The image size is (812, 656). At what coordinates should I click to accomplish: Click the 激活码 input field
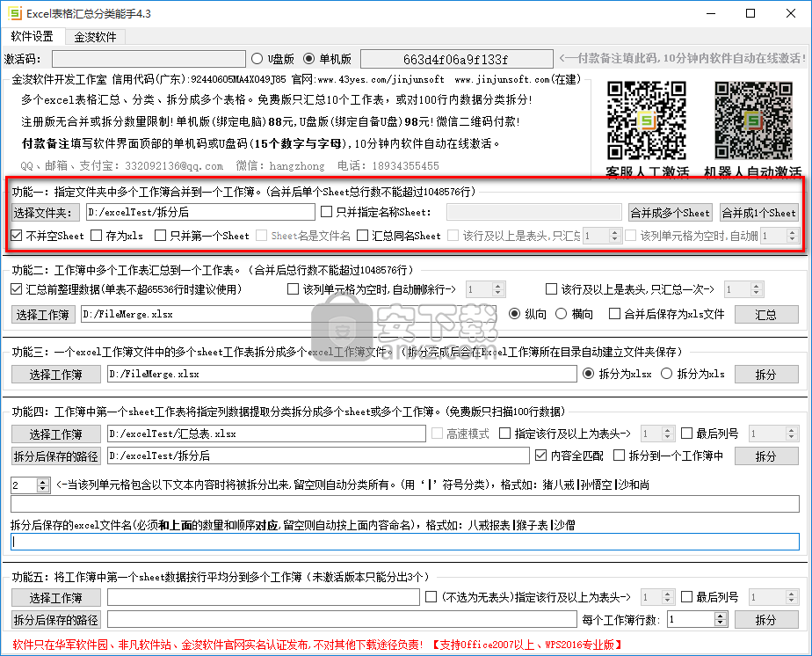[149, 59]
